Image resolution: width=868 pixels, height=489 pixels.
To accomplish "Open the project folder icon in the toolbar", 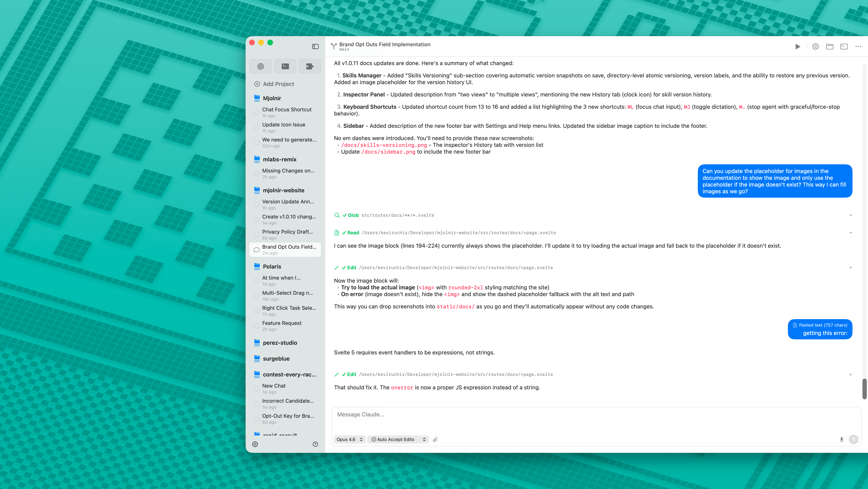I will pyautogui.click(x=830, y=47).
